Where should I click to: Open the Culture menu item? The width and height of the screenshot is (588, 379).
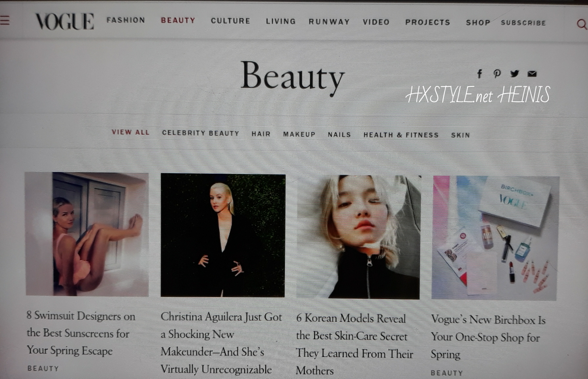pyautogui.click(x=230, y=21)
